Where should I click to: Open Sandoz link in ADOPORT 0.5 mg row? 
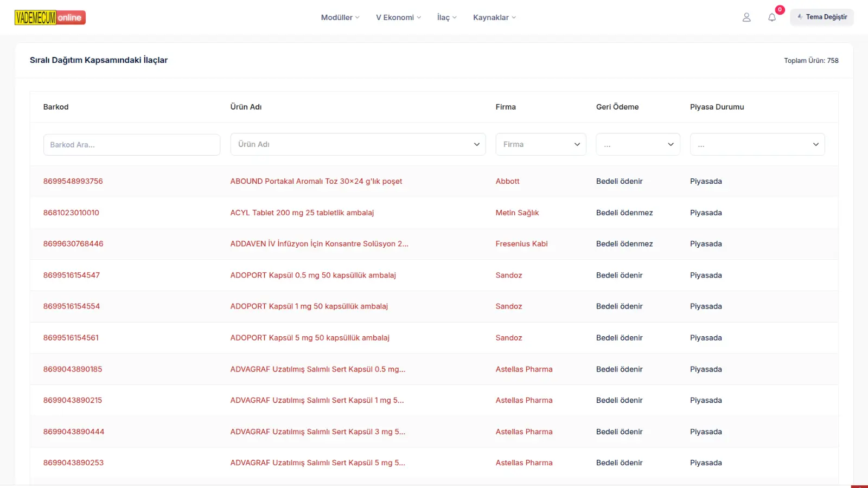pyautogui.click(x=509, y=275)
